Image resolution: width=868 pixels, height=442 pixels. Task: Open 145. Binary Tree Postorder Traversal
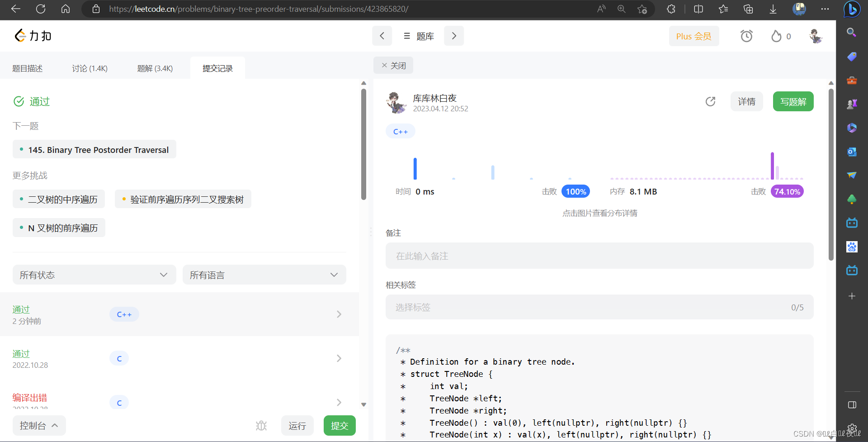pos(94,150)
